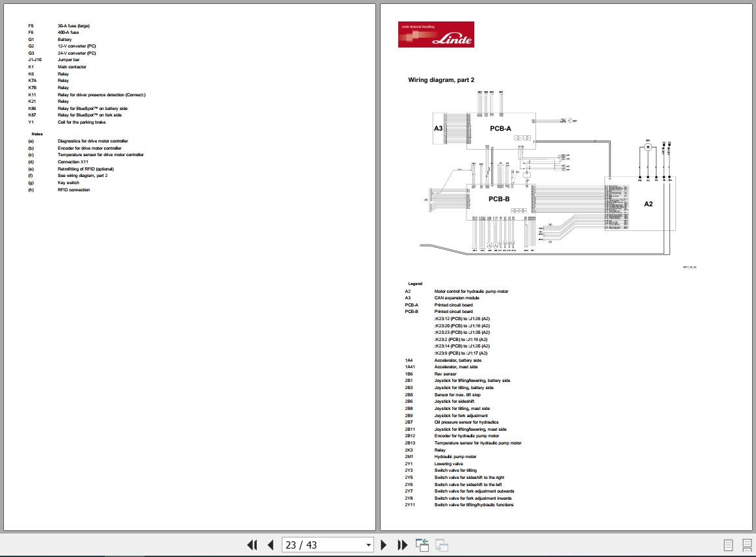
Task: Click 'Retrofitting of RFID (optional)' note
Action: click(85, 169)
